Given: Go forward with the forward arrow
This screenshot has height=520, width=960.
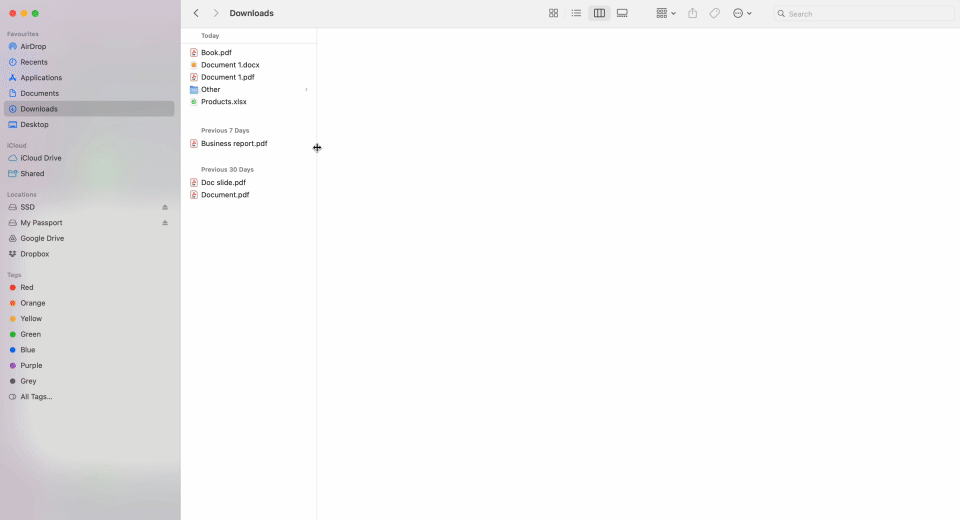Looking at the screenshot, I should [216, 13].
